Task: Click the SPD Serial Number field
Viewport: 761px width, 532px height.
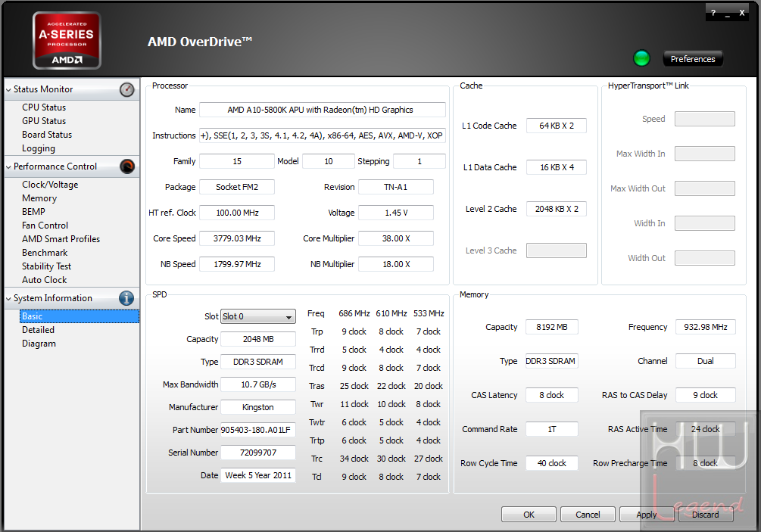Action: point(258,453)
